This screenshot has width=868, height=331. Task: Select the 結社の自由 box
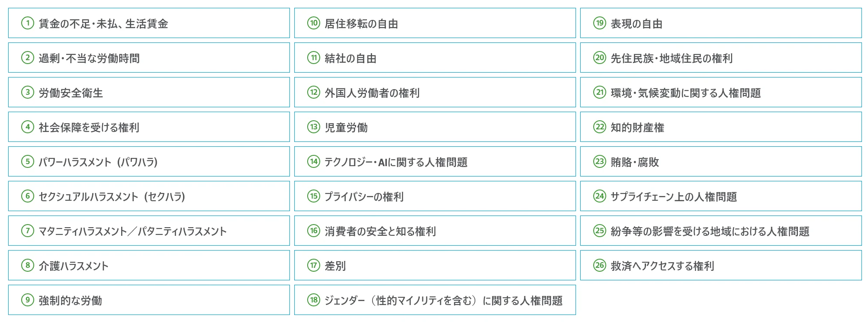435,58
